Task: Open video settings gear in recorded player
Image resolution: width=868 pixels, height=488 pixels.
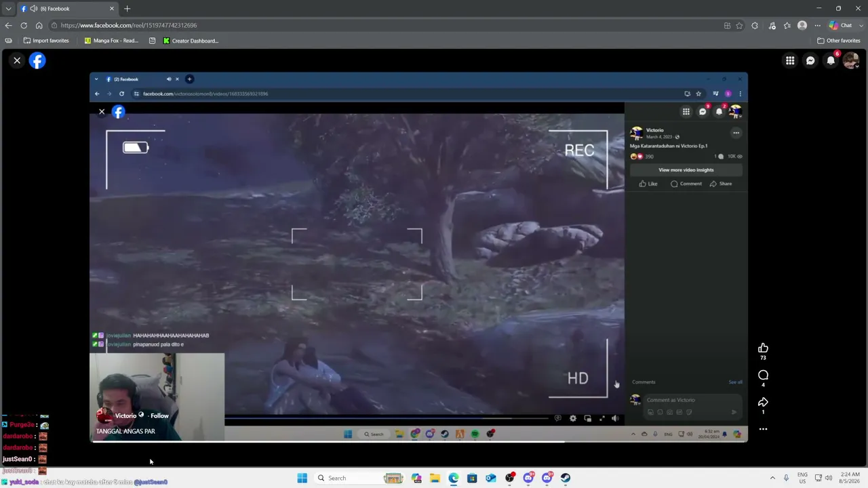Action: pos(573,418)
